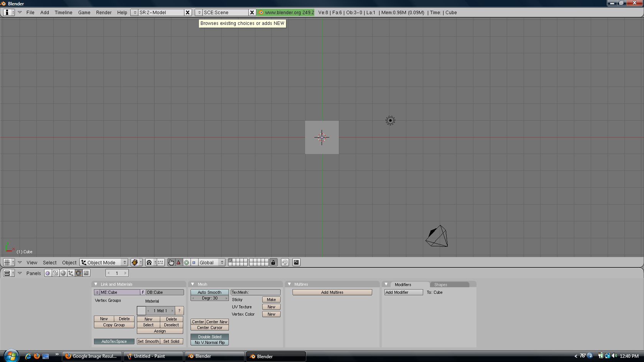This screenshot has width=644, height=362.
Task: Open the Add Modifier dropdown
Action: point(404,292)
